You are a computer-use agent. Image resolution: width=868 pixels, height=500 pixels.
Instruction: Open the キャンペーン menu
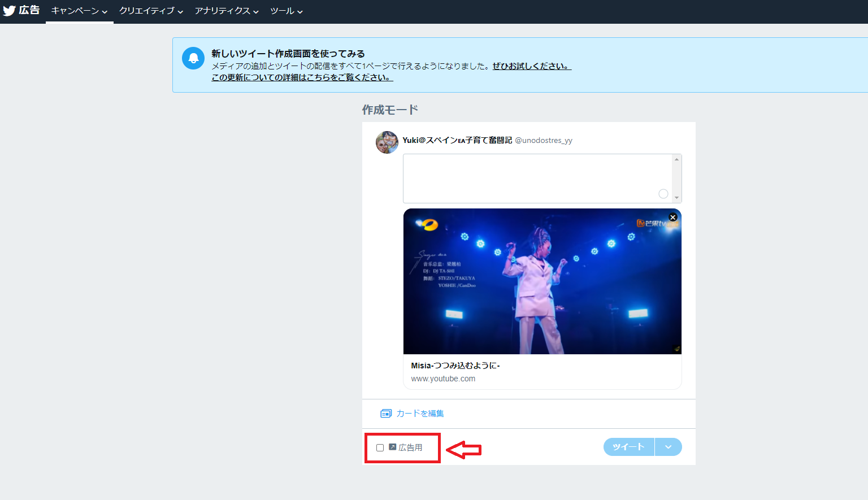[79, 11]
